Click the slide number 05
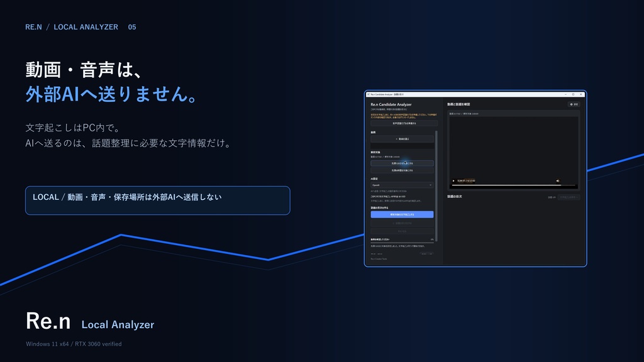The height and width of the screenshot is (362, 644). click(132, 27)
